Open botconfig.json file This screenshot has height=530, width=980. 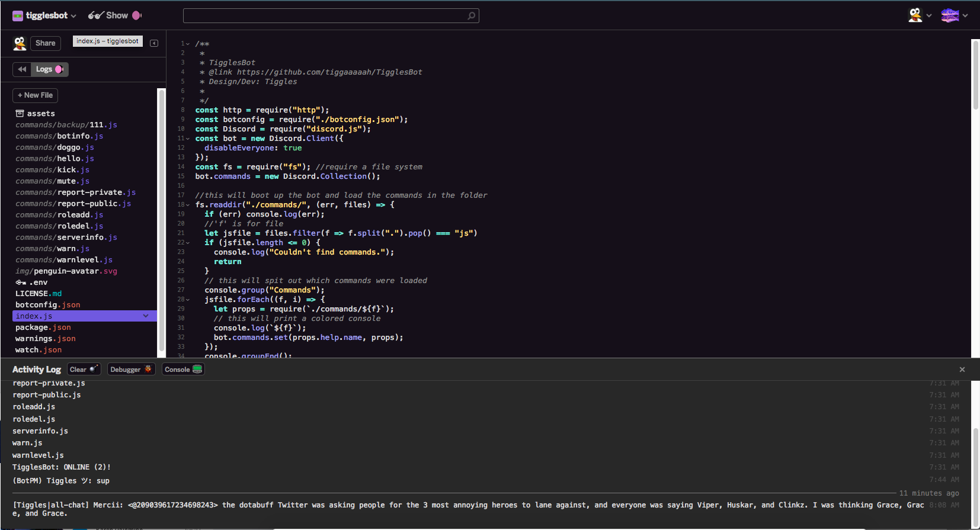point(47,305)
